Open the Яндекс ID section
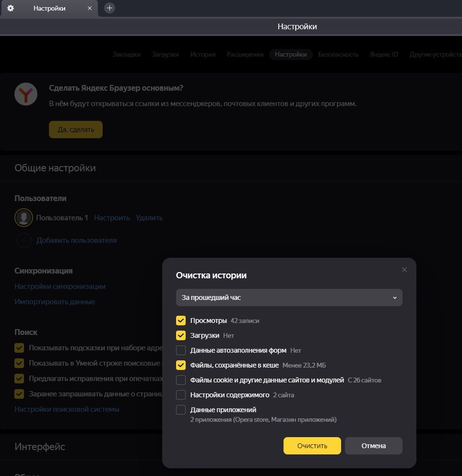462x476 pixels. point(384,54)
